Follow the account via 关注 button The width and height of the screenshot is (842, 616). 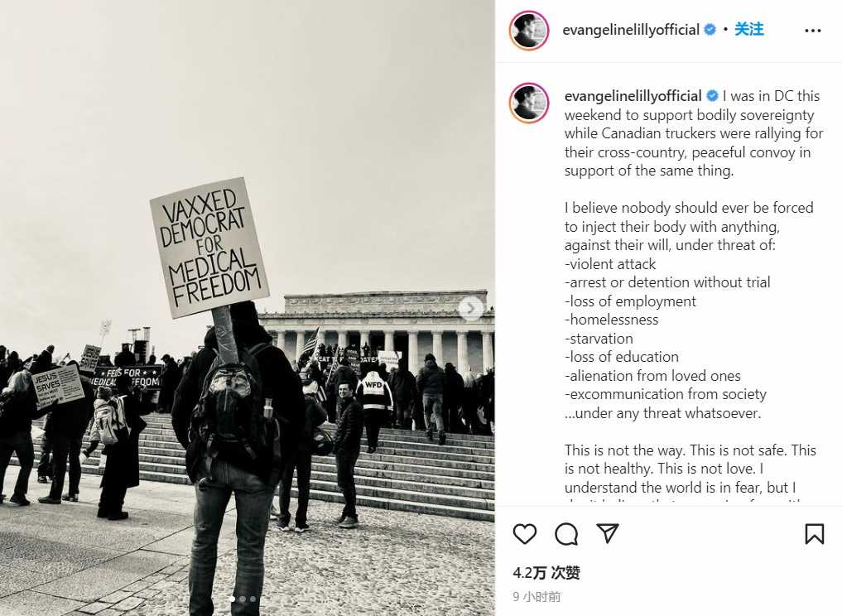[749, 29]
